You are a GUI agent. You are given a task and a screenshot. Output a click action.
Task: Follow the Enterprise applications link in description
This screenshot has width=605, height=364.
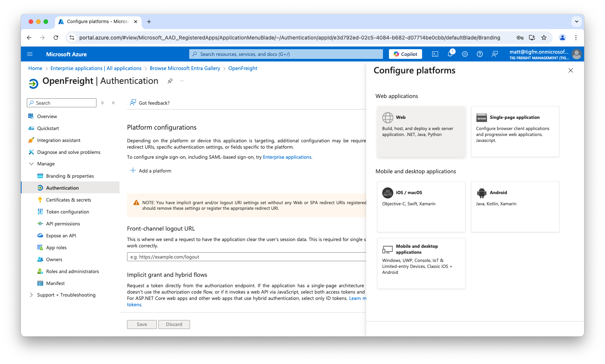click(x=287, y=157)
